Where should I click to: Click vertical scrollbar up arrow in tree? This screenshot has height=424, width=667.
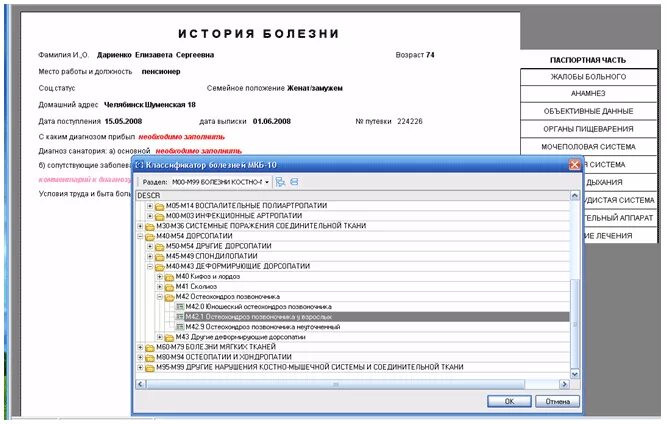coord(575,196)
